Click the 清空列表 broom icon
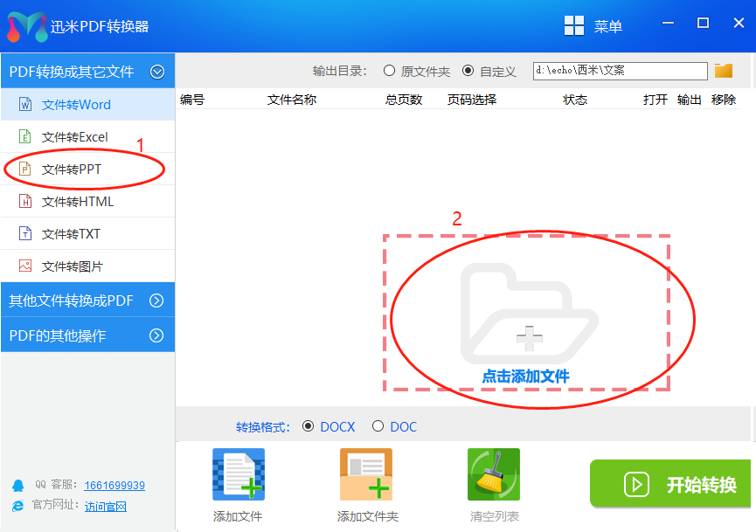This screenshot has height=532, width=756. (x=494, y=474)
